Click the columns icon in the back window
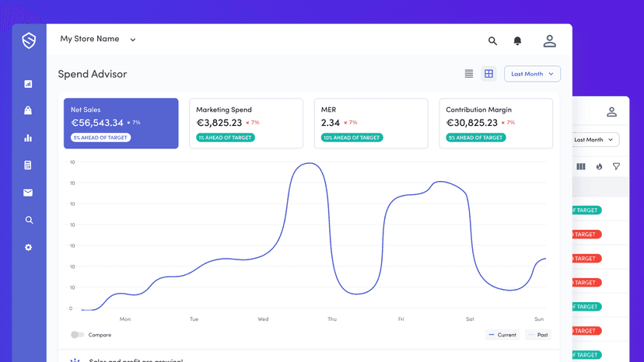 (581, 166)
